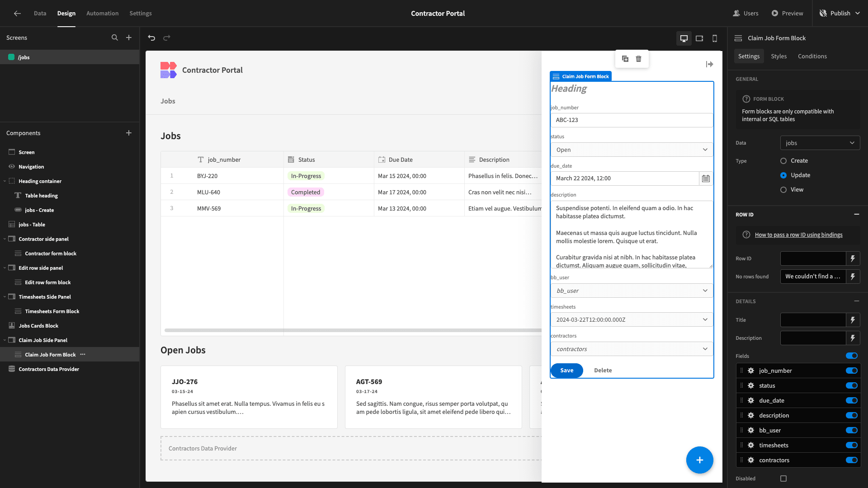Search screens with magnifier icon
Screen dimensions: 868x488
tap(115, 38)
